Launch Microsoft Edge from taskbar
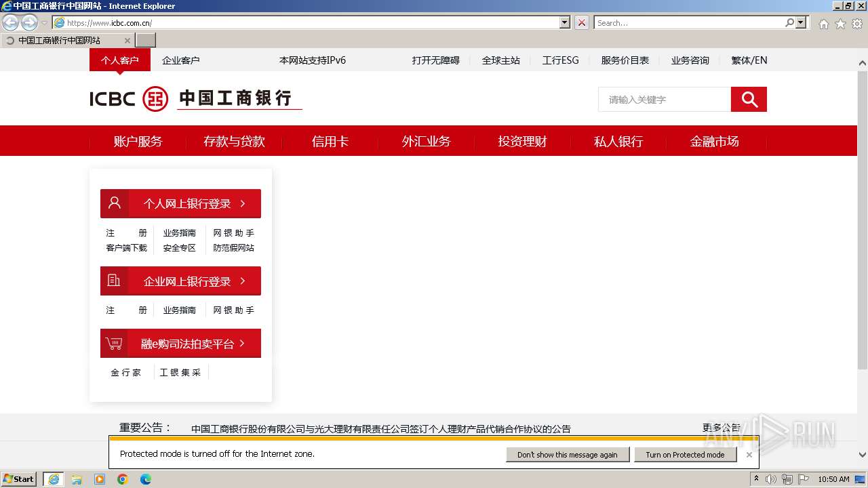Viewport: 868px width, 488px height. tap(146, 479)
